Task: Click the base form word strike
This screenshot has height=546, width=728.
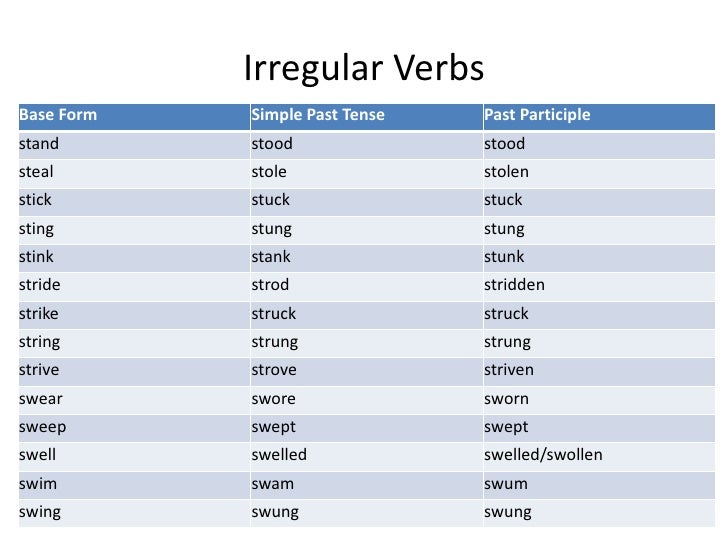Action: (39, 314)
